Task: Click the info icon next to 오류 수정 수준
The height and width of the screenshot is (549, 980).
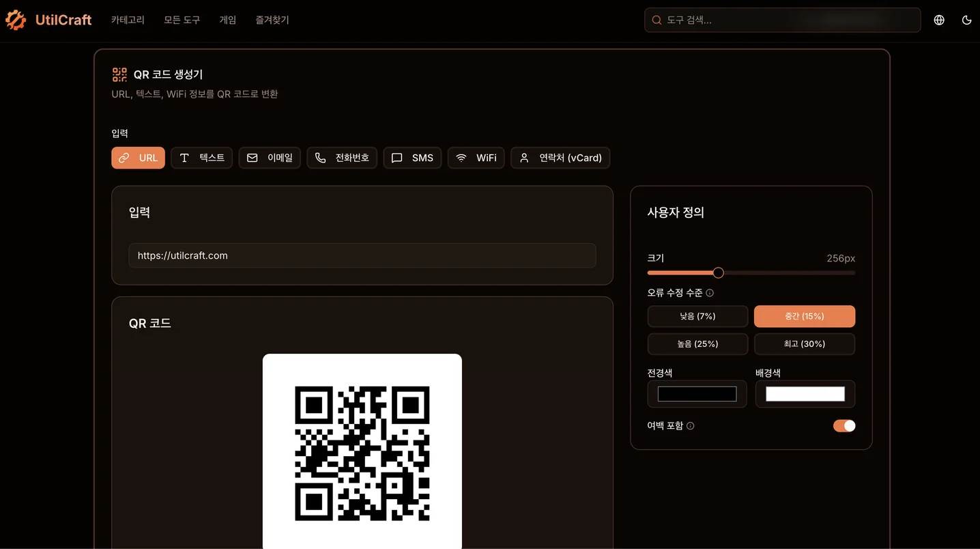Action: point(709,292)
